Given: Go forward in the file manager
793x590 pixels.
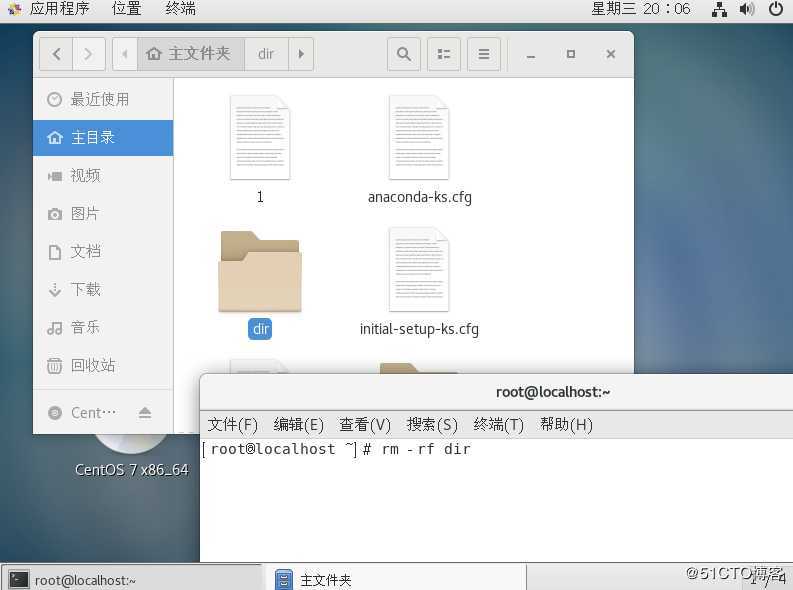Looking at the screenshot, I should (89, 54).
